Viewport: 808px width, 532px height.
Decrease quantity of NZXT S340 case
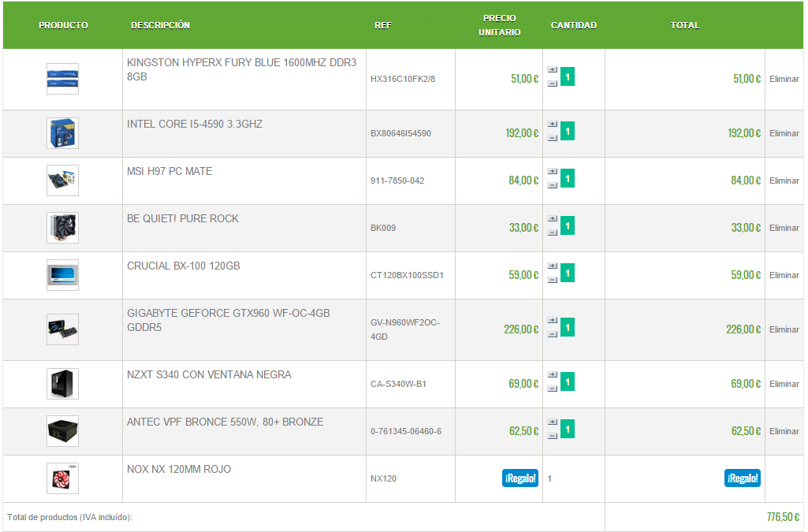click(552, 389)
